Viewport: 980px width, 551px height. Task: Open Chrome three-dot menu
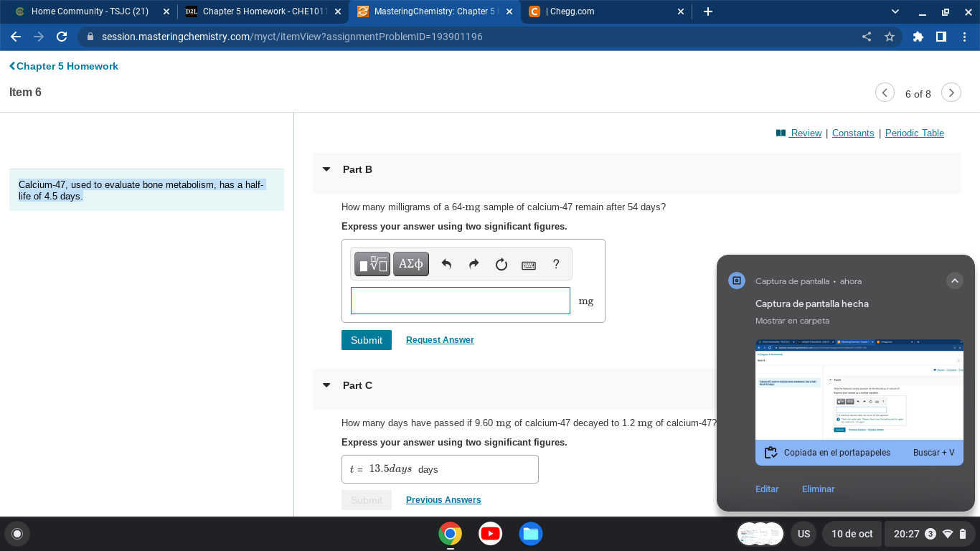coord(964,37)
